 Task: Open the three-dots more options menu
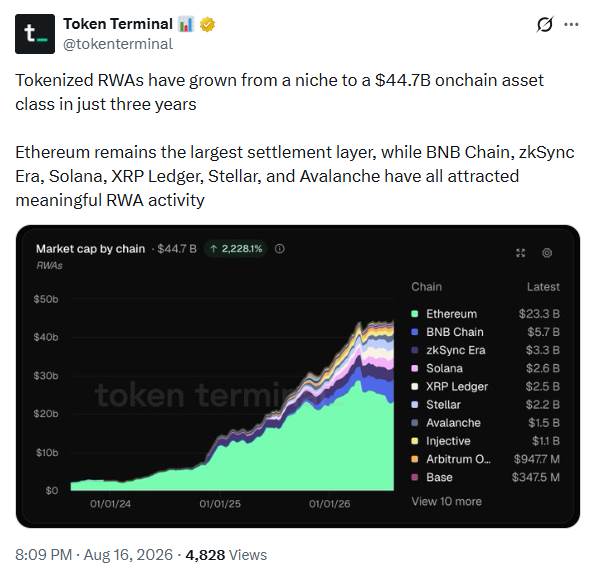571,25
